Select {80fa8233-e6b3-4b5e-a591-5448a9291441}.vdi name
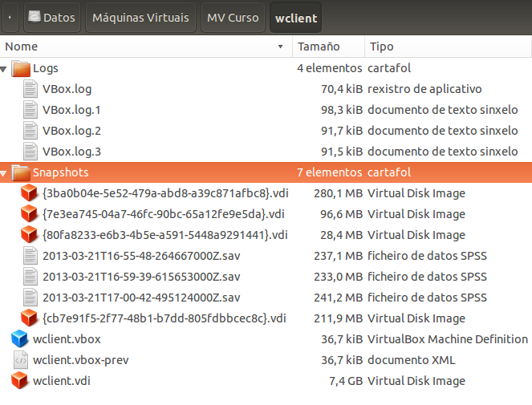Screen dimensions: 532x405 165,235
